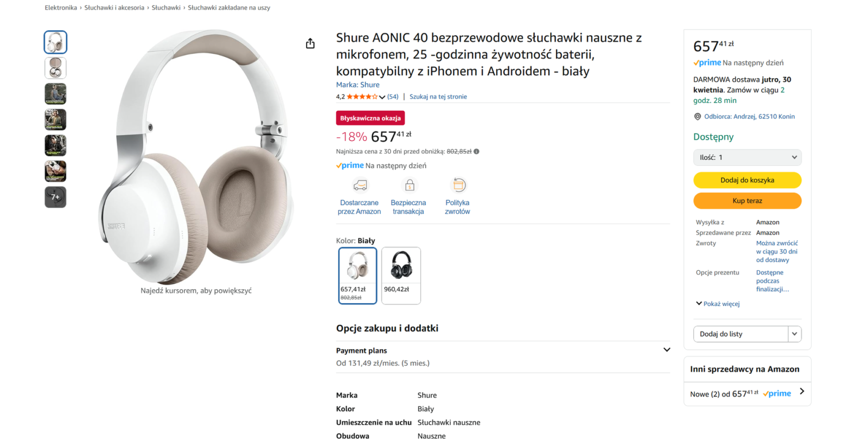Open Elektronika breadcrumb category
This screenshot has width=868, height=441.
pyautogui.click(x=61, y=8)
